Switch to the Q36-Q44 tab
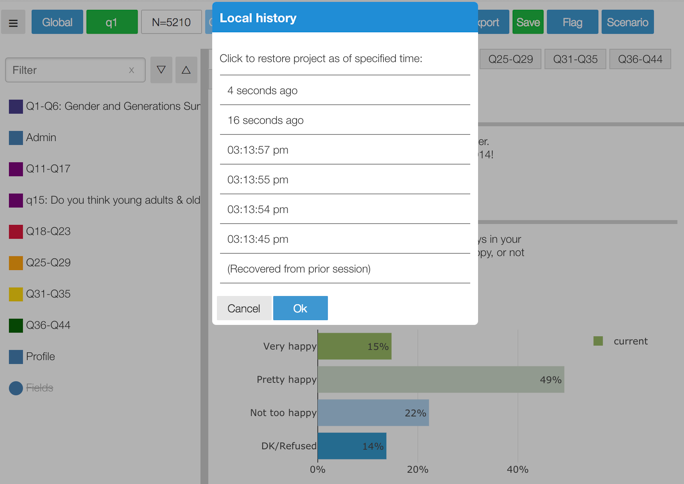This screenshot has width=684, height=484. click(x=640, y=59)
